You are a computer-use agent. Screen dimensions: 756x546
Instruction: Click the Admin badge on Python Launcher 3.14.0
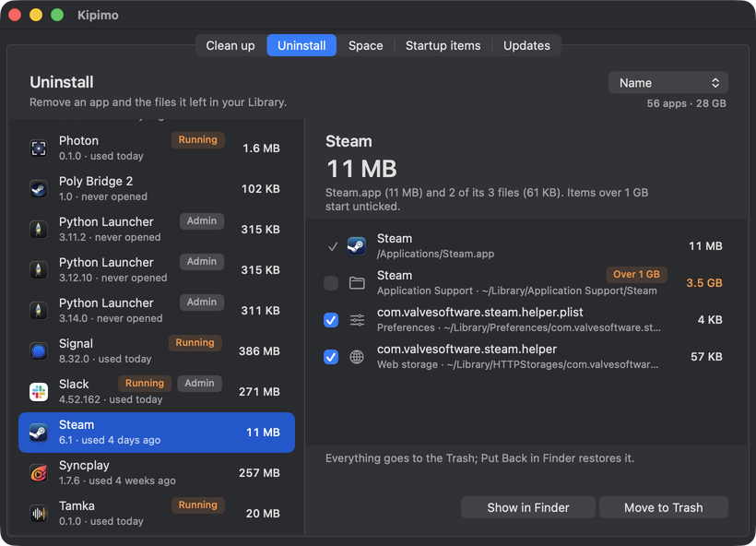202,302
